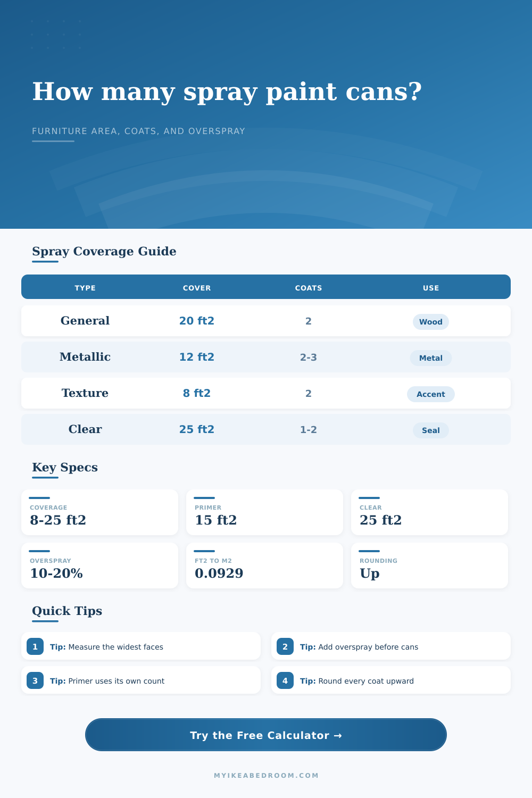The width and height of the screenshot is (532, 798).
Task: Click the 12 ft2 coverage value
Action: click(197, 357)
